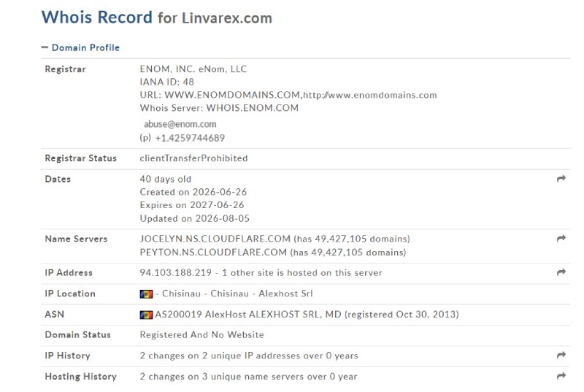
Task: Click the 'IP Location' row label
Action: (x=70, y=293)
